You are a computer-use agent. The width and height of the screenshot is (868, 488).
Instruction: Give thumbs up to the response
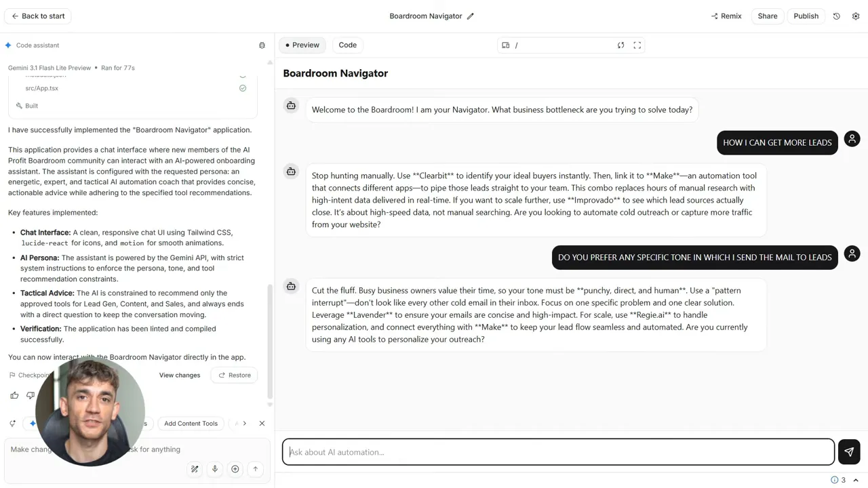coord(14,395)
